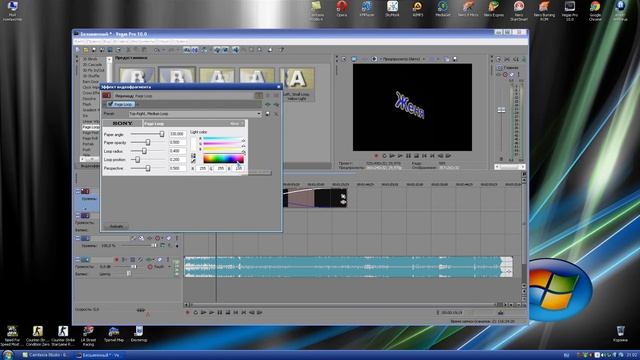Screen dimensions: 640x360
Task: Click the audio waveform clip on timeline
Action: tap(348, 267)
